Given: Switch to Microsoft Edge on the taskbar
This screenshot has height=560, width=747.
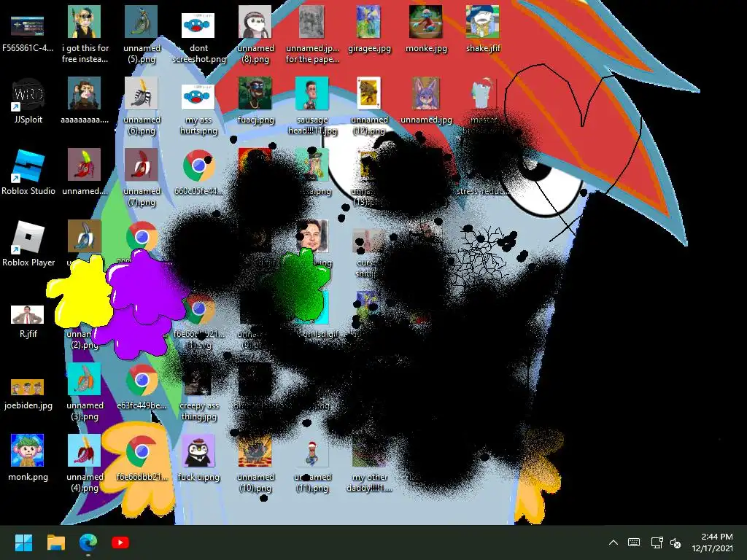Looking at the screenshot, I should click(88, 542).
